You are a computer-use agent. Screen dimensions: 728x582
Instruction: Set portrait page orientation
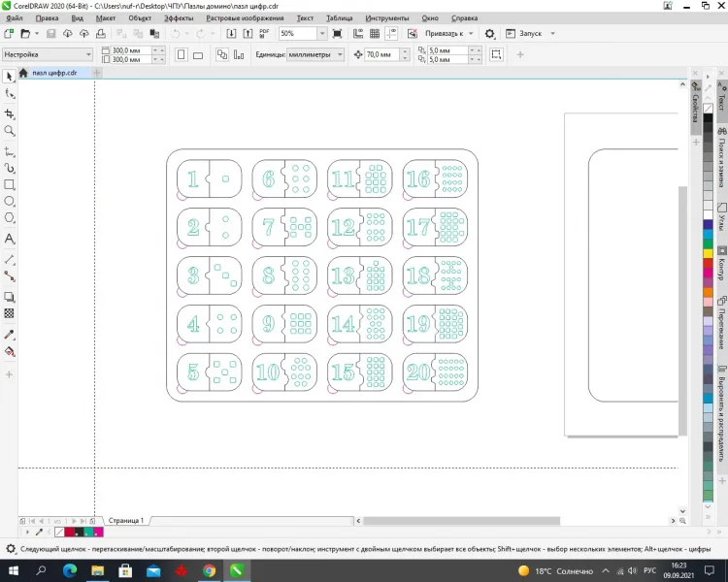point(182,54)
